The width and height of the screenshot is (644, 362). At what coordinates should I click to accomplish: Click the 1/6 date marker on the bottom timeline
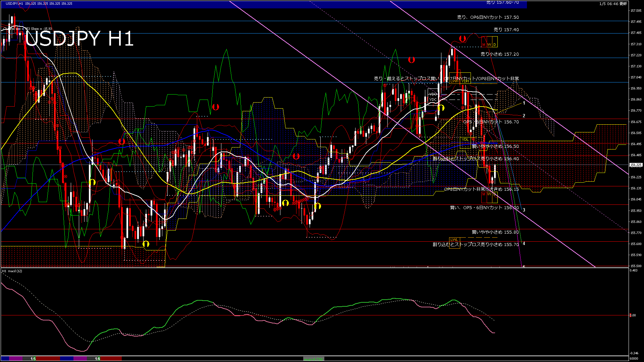(97, 359)
